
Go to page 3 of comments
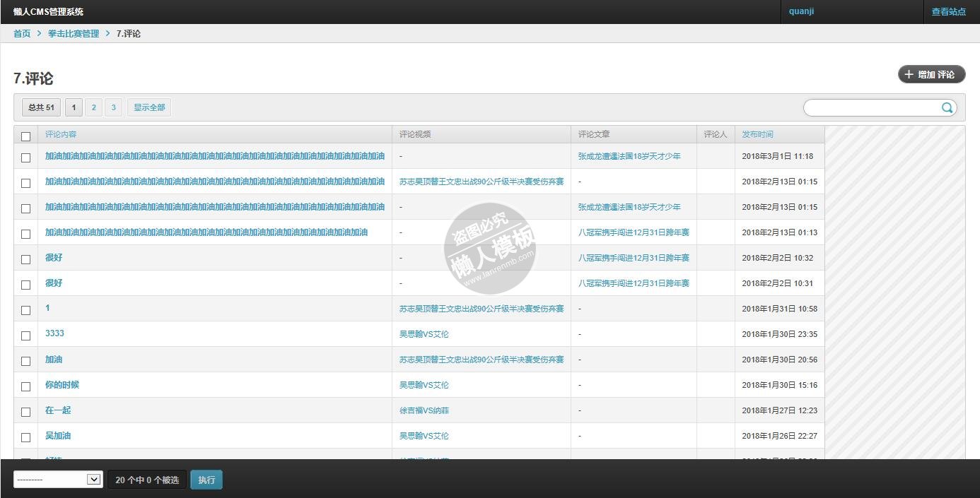(x=113, y=107)
